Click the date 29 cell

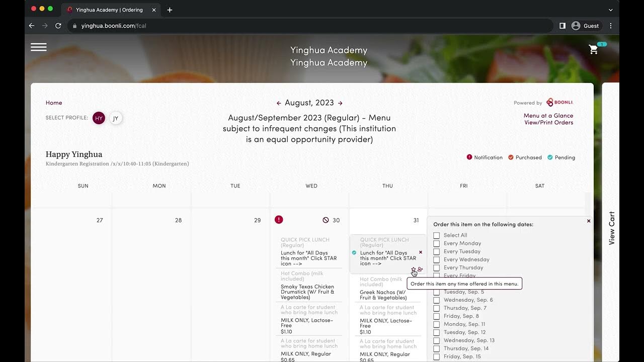point(230,285)
